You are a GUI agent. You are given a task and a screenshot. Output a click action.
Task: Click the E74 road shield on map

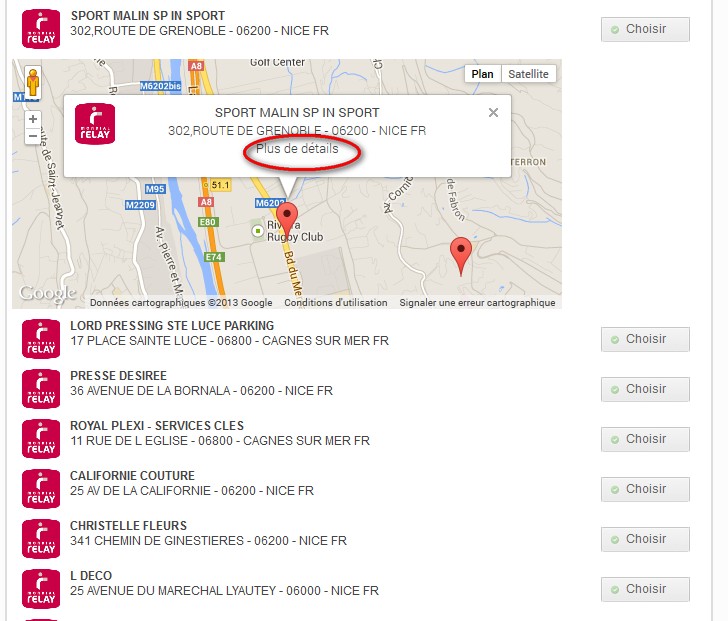(214, 257)
